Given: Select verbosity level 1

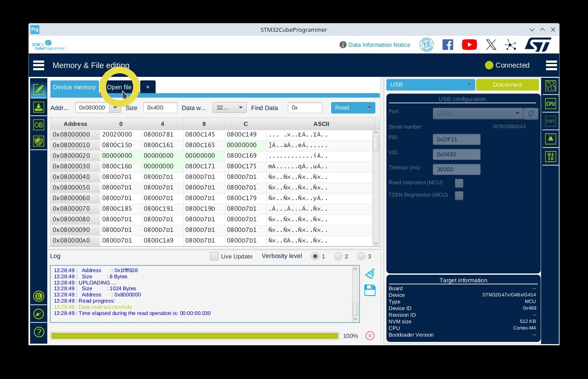Looking at the screenshot, I should click(x=315, y=256).
